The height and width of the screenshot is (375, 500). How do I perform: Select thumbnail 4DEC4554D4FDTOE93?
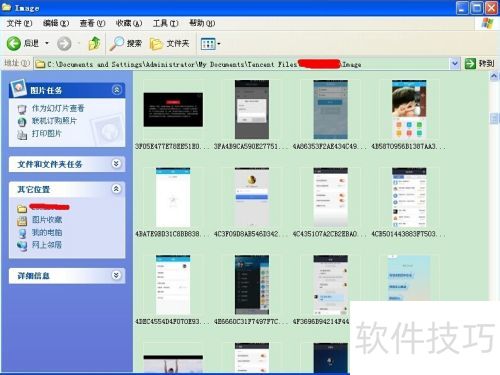tap(173, 285)
